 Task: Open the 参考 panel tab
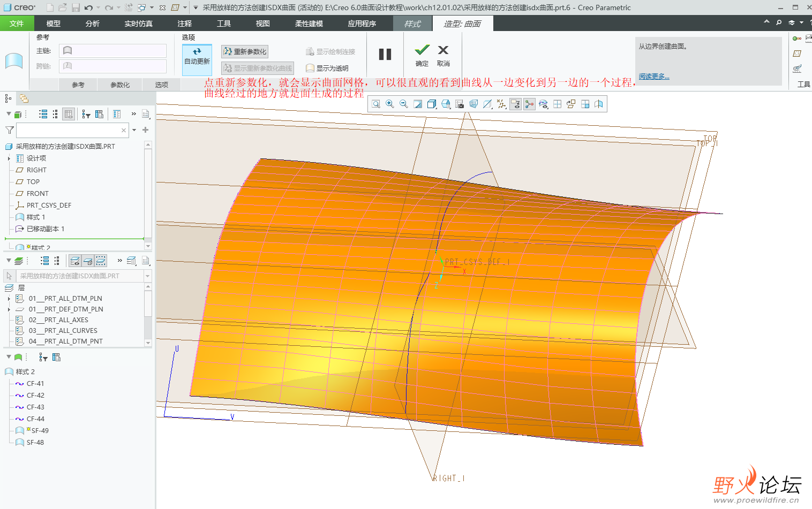(78, 85)
